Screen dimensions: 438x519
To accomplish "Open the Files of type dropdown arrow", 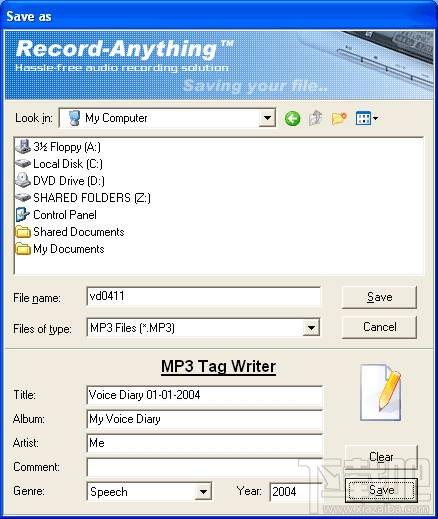I will 311,327.
